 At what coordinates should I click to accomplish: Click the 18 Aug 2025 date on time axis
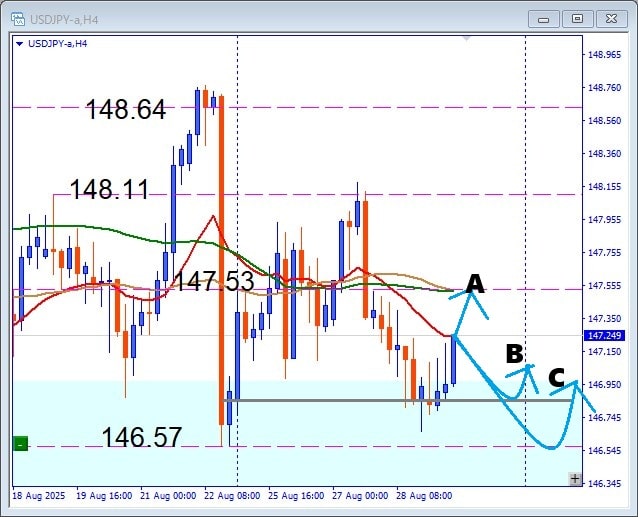pos(39,496)
